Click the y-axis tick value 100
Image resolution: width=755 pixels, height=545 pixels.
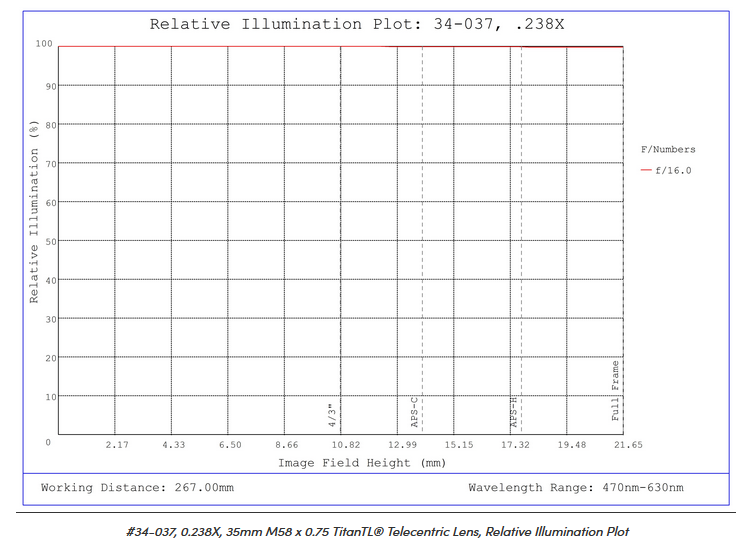[x=44, y=44]
